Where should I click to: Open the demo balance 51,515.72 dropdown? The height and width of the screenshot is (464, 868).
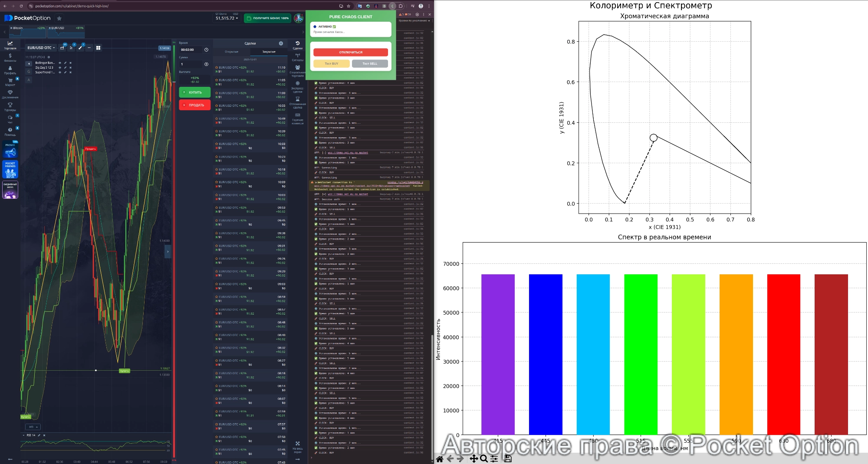pyautogui.click(x=227, y=18)
